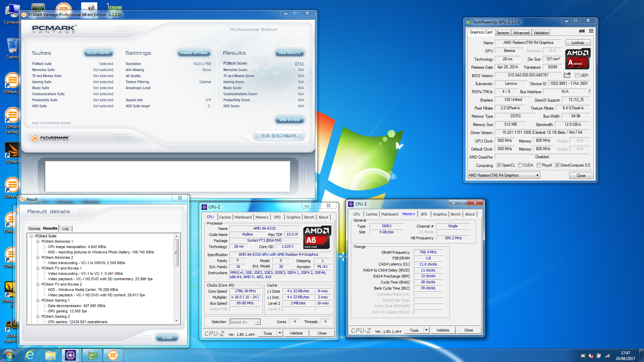
Task: Collapse the PCMark Memories 1 node
Action: (38, 241)
